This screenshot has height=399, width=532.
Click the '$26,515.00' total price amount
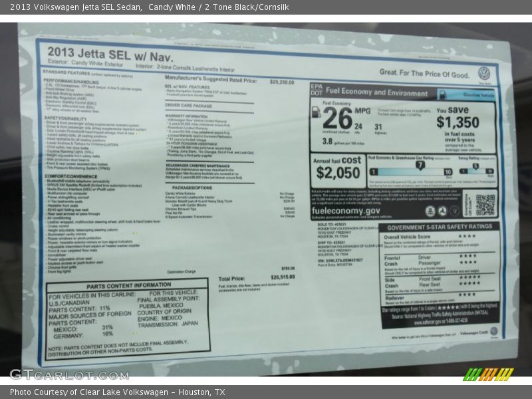[x=283, y=277]
